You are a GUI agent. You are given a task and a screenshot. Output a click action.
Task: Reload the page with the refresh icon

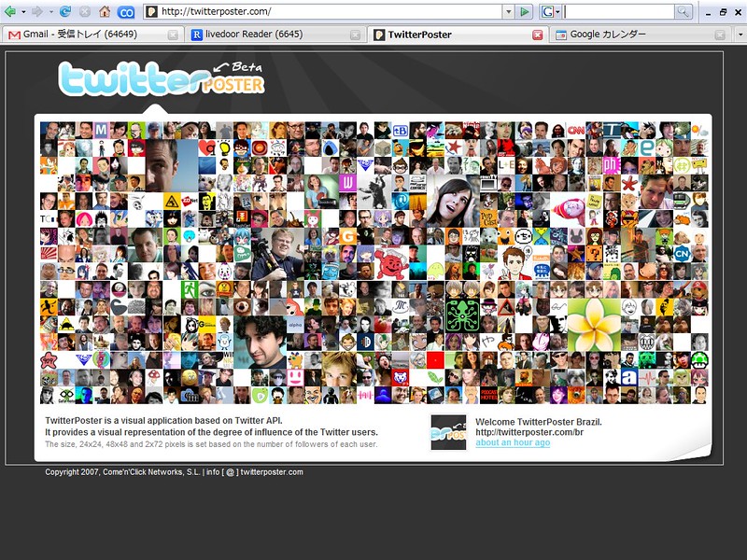tap(65, 11)
